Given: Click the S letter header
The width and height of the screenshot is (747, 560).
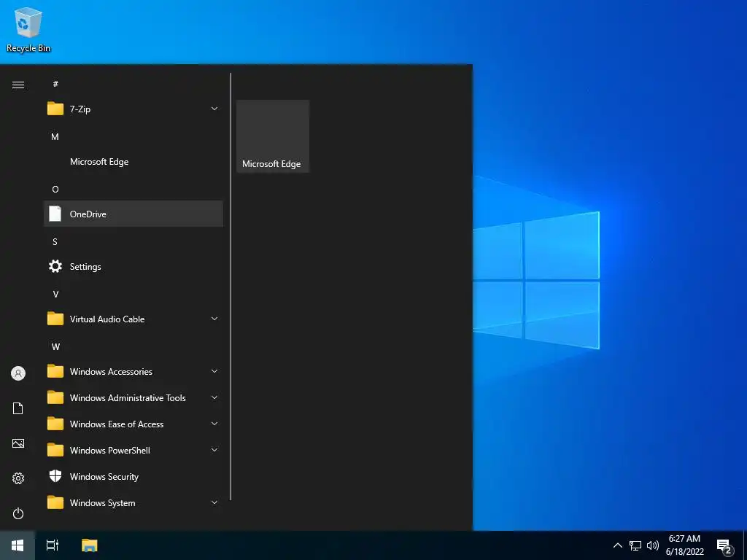Looking at the screenshot, I should 55,241.
